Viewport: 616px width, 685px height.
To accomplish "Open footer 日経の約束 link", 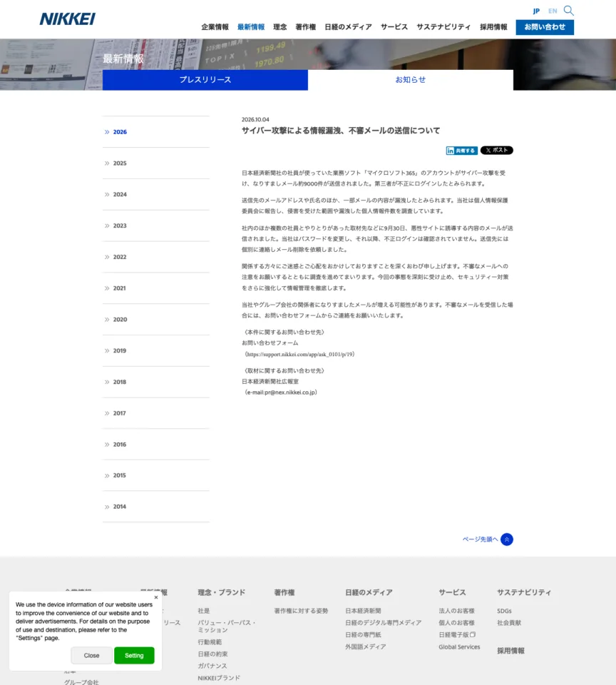I will [x=212, y=654].
